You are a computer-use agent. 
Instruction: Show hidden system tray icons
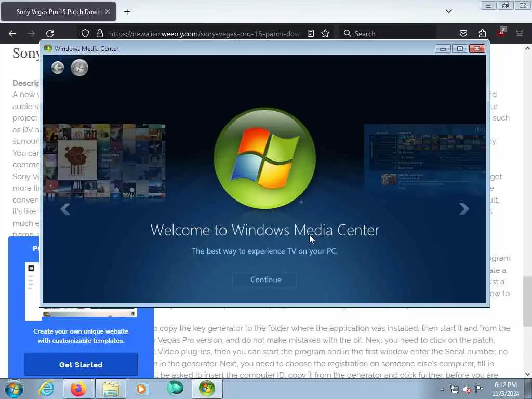click(x=442, y=389)
